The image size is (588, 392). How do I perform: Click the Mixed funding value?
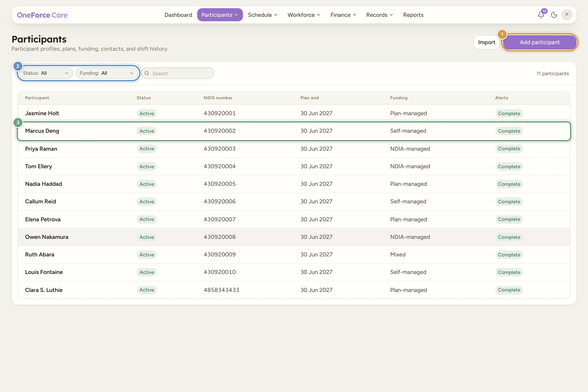(x=398, y=255)
